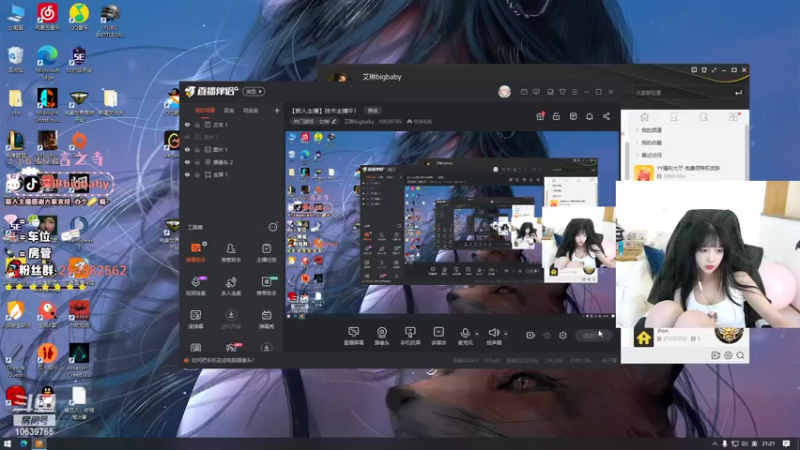The height and width of the screenshot is (450, 800).
Task: Add a multimedia source (多媒体)
Action: 438,336
